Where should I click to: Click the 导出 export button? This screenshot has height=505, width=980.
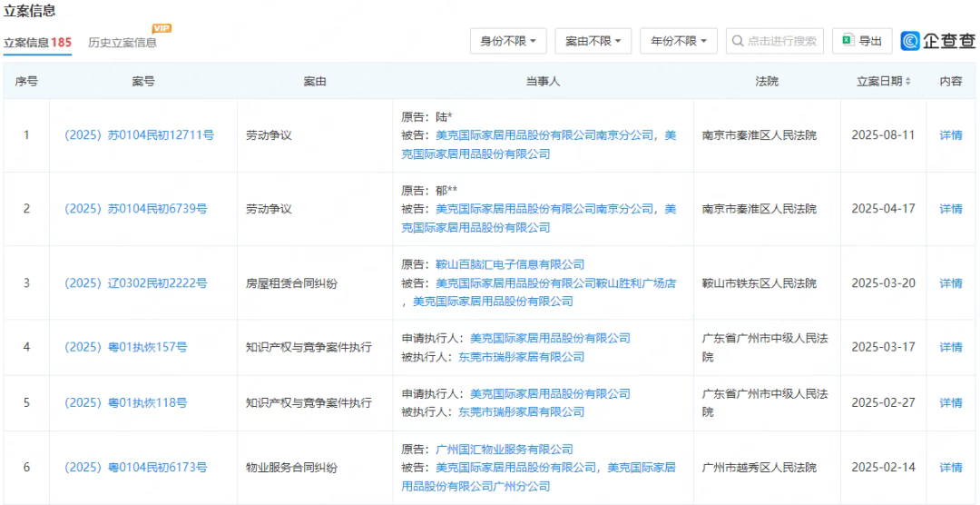863,41
